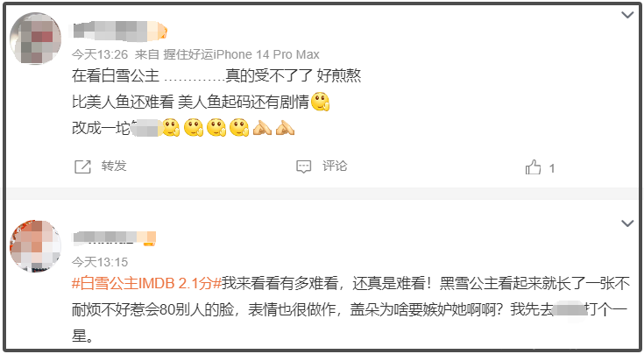Click the VIP badge beside first username
Screen dimensions: 644x354
158,32
